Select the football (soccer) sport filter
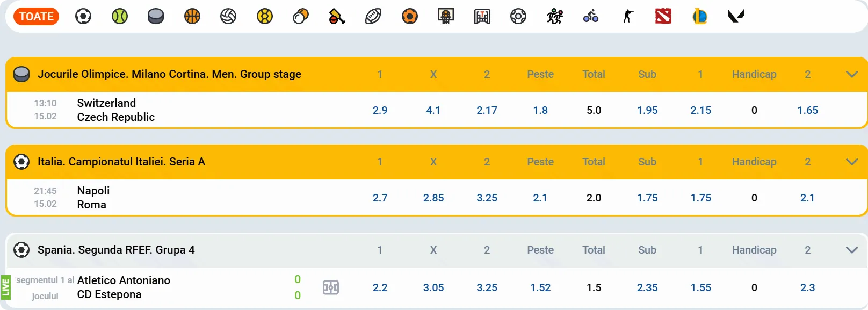 (x=83, y=17)
